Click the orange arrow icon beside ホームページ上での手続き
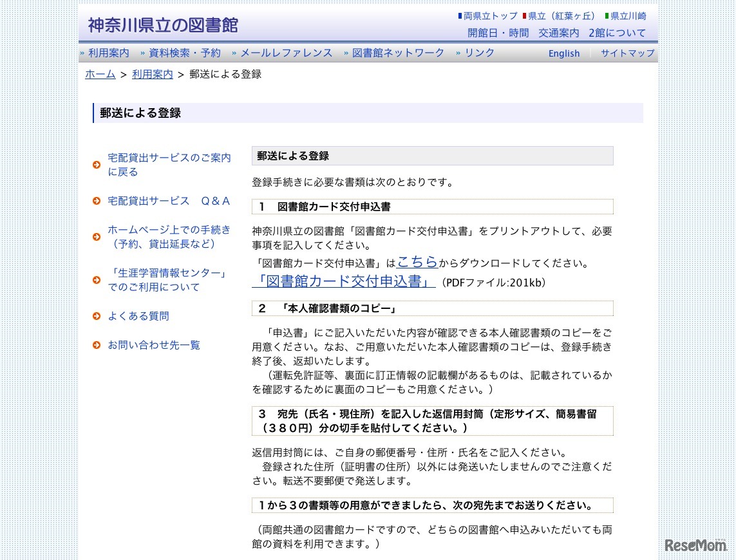 point(97,237)
